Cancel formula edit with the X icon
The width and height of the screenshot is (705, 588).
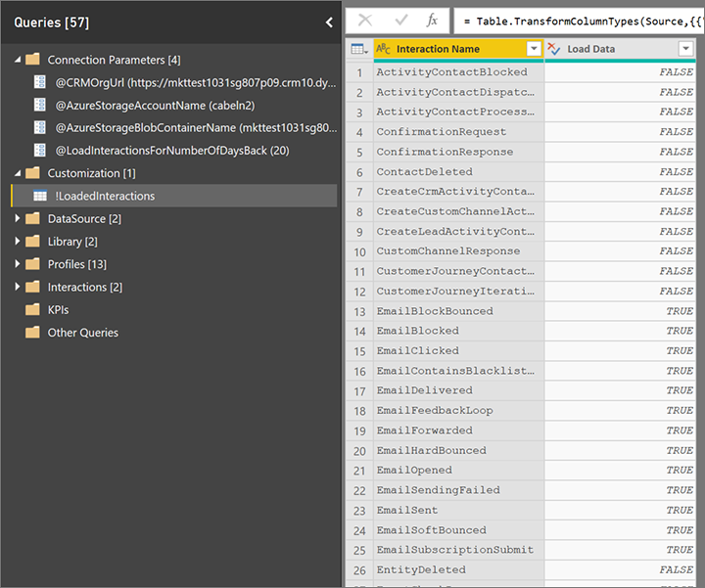365,21
